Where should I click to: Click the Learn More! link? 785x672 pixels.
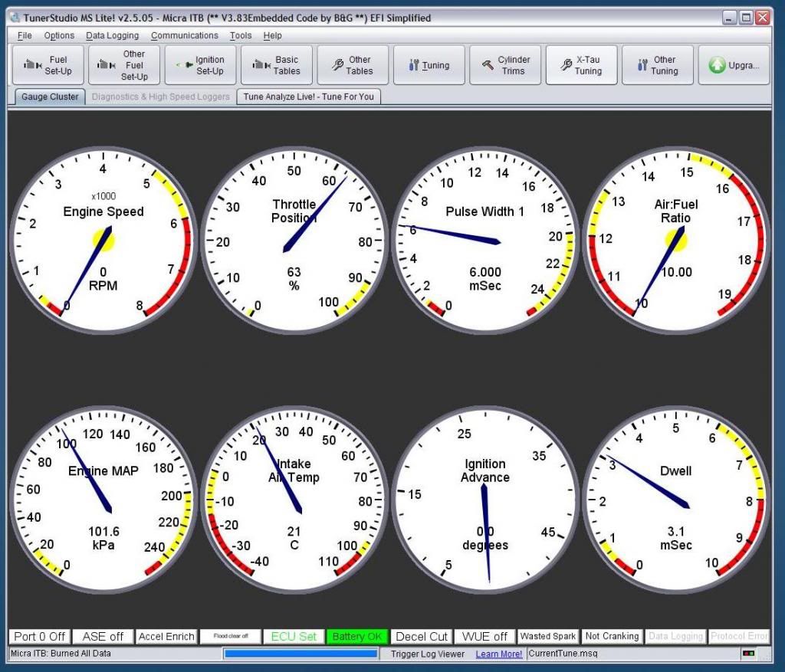[x=498, y=654]
